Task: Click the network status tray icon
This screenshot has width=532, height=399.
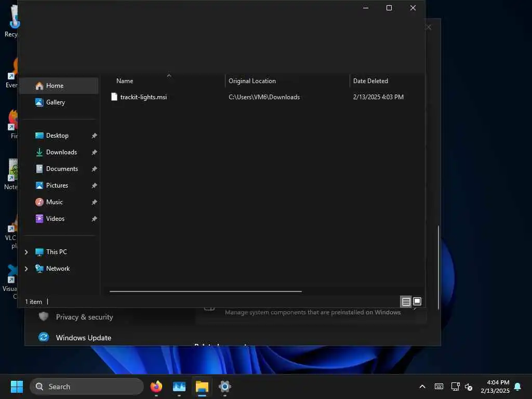Action: click(x=455, y=387)
